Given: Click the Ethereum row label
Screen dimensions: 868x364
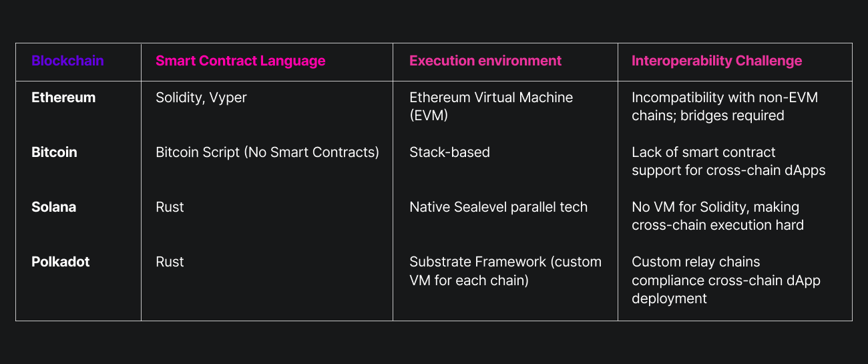Looking at the screenshot, I should pyautogui.click(x=63, y=98).
